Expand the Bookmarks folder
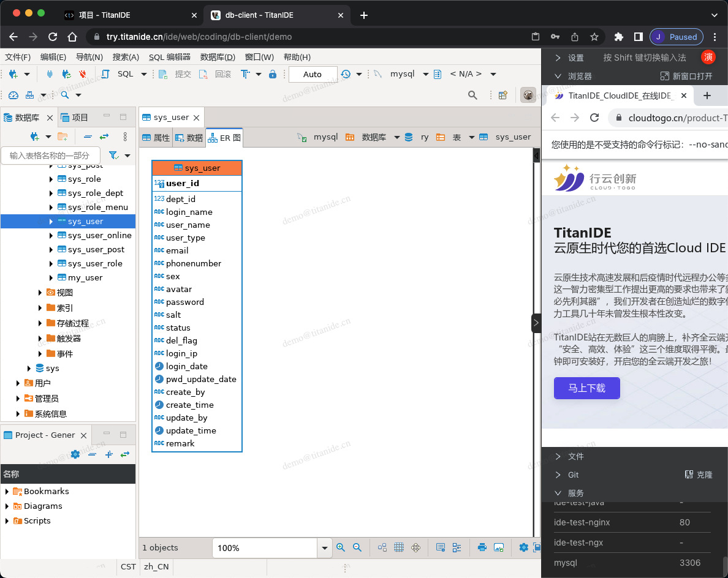Image resolution: width=728 pixels, height=578 pixels. coord(7,492)
